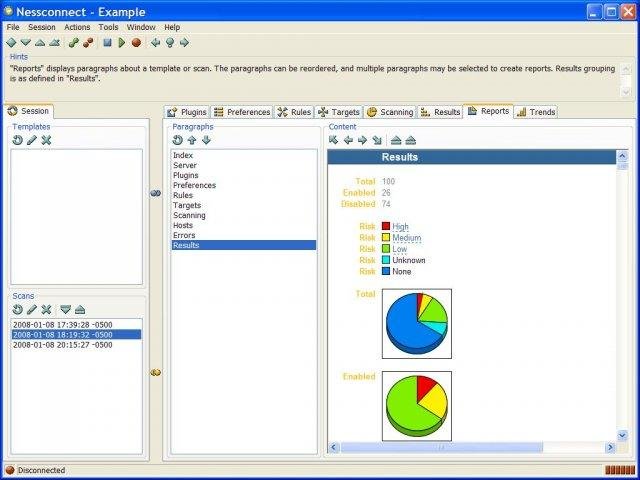
Task: Select the Scanning paragraph in list
Action: 243,215
